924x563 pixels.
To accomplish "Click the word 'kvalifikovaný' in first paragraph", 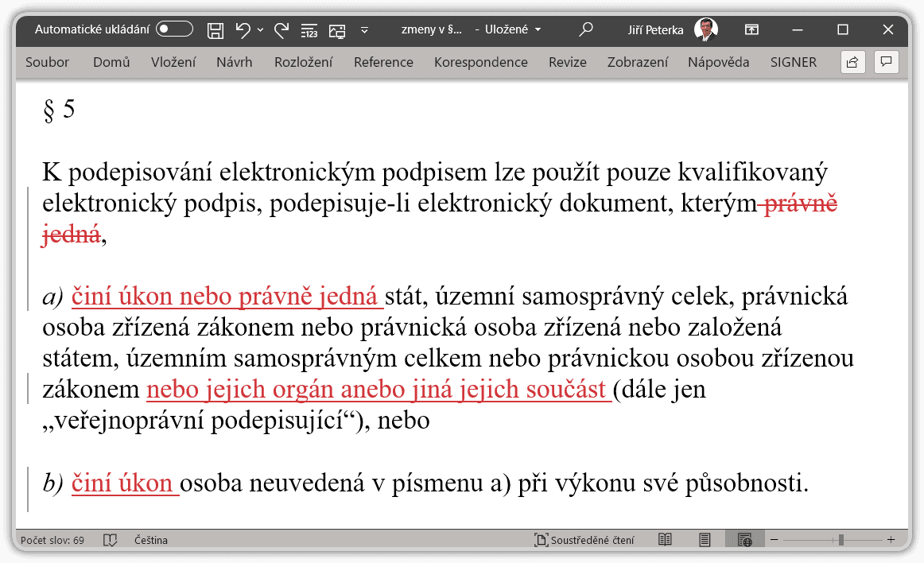I will 752,172.
